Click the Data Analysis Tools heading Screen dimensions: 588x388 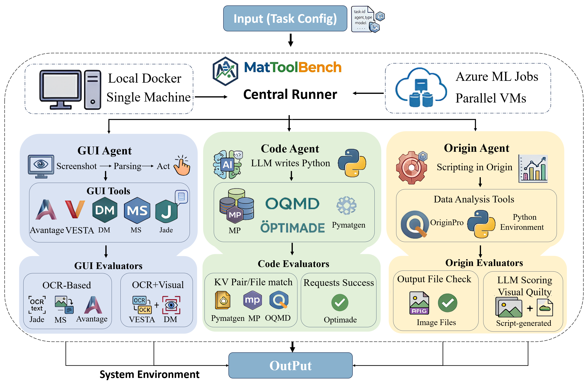(x=474, y=199)
